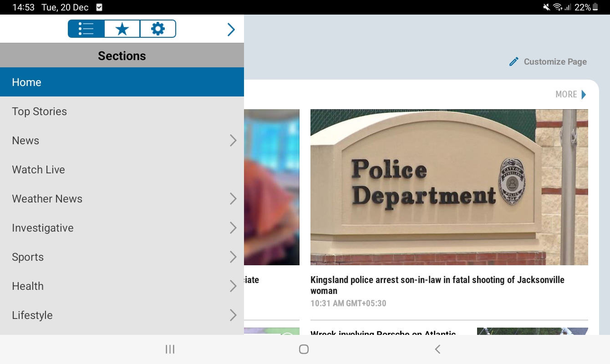Tap the mute status icon
The height and width of the screenshot is (364, 610).
tap(547, 7)
